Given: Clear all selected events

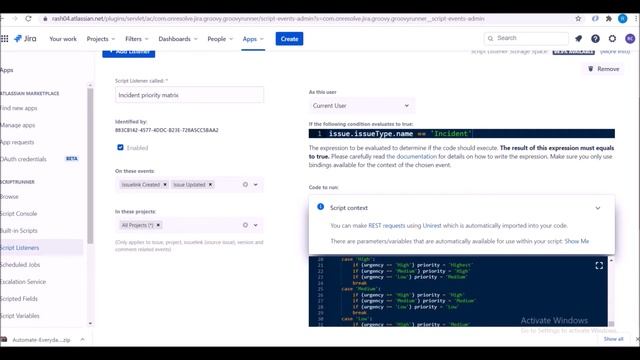Looking at the screenshot, I should pyautogui.click(x=245, y=184).
